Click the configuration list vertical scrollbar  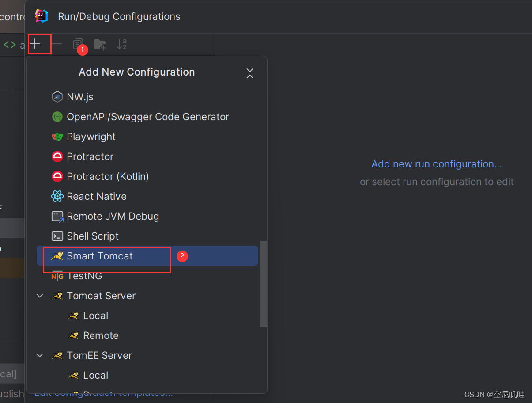coord(264,284)
